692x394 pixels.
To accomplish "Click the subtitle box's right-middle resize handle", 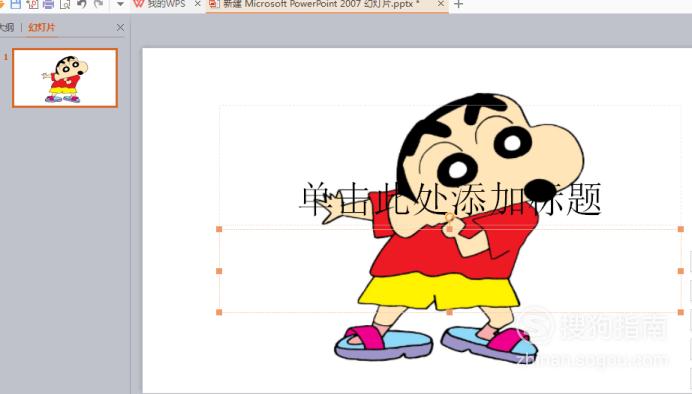I will tap(681, 271).
